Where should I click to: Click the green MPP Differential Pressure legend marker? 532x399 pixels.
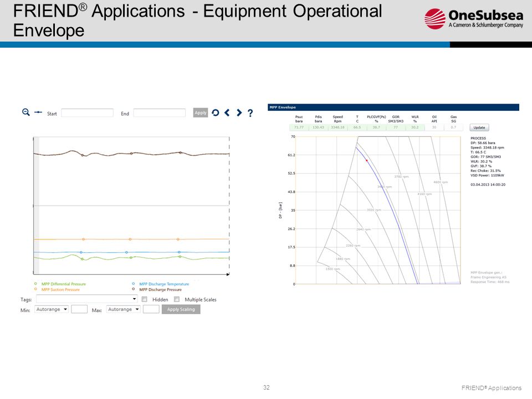pos(35,284)
